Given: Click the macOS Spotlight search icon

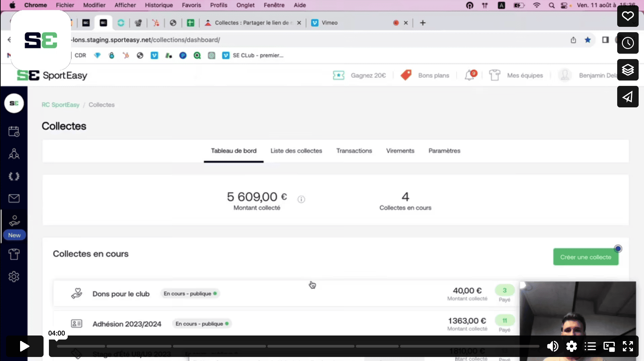Looking at the screenshot, I should point(551,5).
